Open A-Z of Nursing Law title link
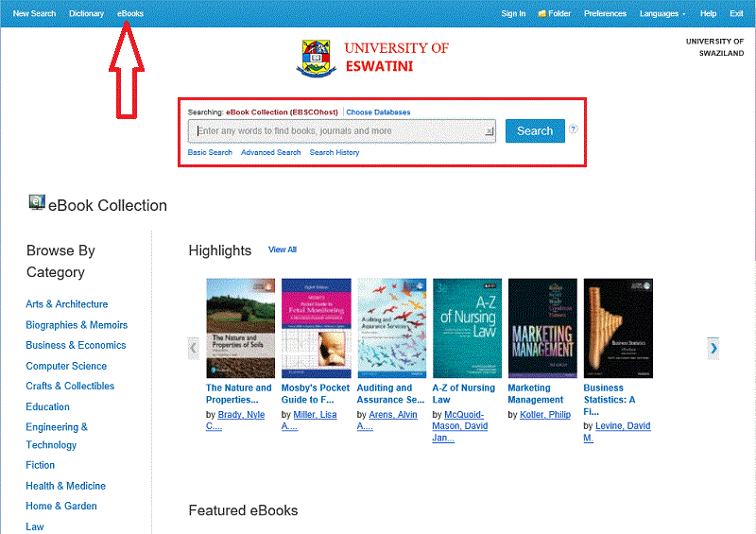Viewport: 756px width, 534px height. click(464, 393)
